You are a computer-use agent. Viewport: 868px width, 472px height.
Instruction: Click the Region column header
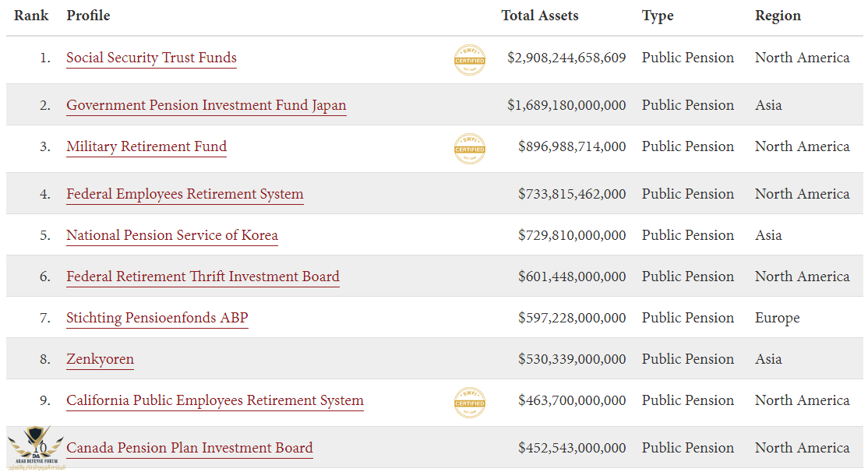778,16
